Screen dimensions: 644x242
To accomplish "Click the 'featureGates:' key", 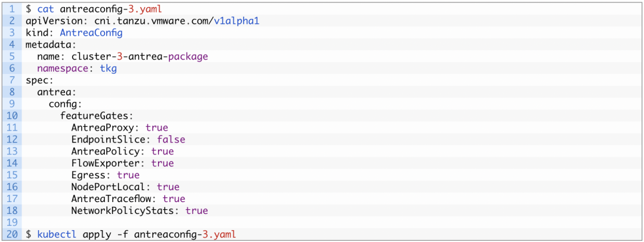I will pos(97,116).
